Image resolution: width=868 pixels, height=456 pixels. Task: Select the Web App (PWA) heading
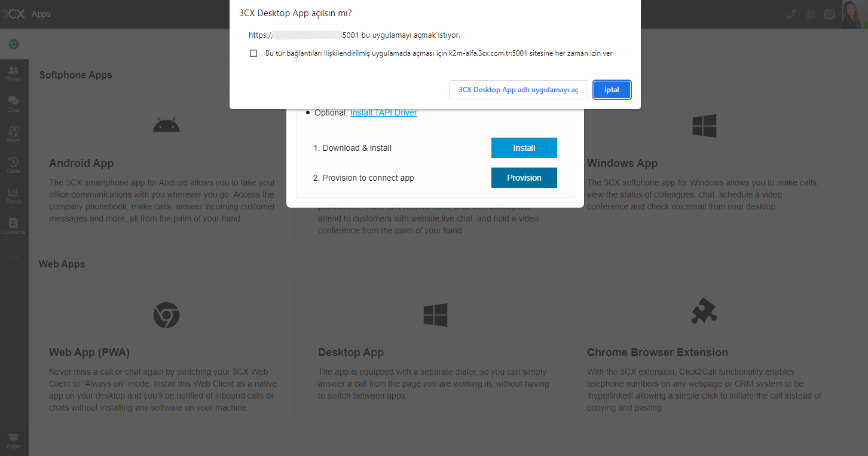pos(89,352)
